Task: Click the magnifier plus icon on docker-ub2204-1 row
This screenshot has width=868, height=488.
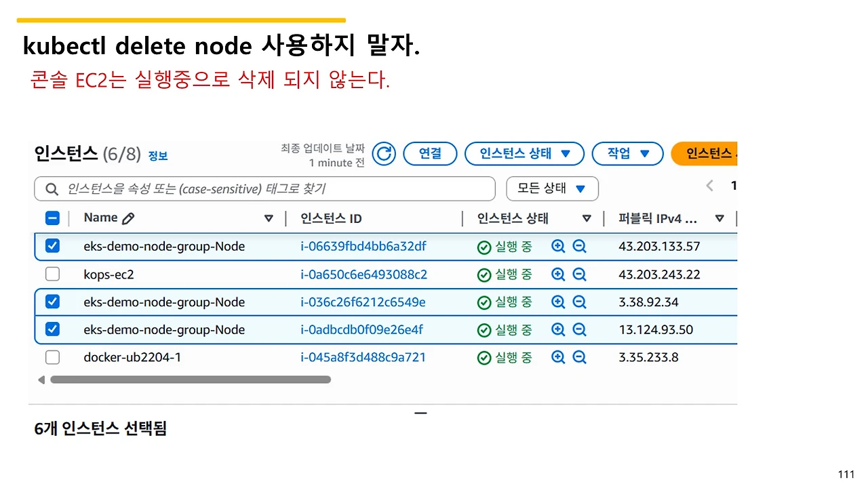Action: [x=557, y=357]
